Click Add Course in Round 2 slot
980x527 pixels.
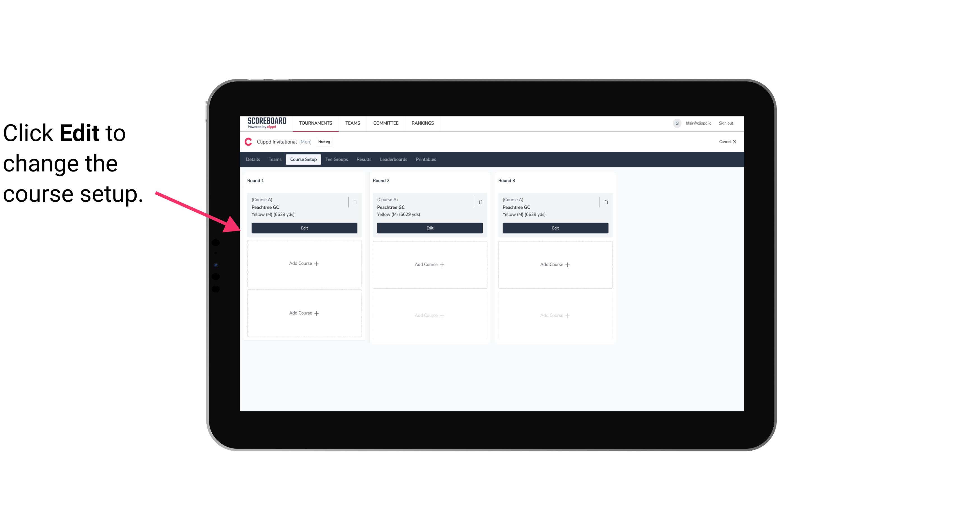pos(429,264)
